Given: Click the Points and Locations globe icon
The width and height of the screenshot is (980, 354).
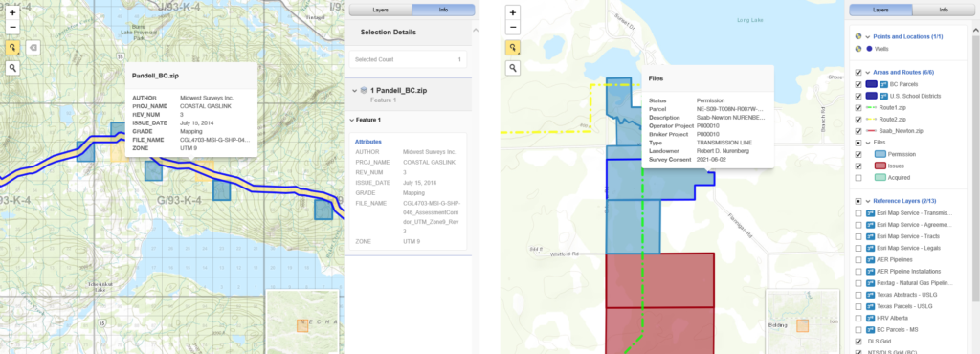Looking at the screenshot, I should (858, 36).
